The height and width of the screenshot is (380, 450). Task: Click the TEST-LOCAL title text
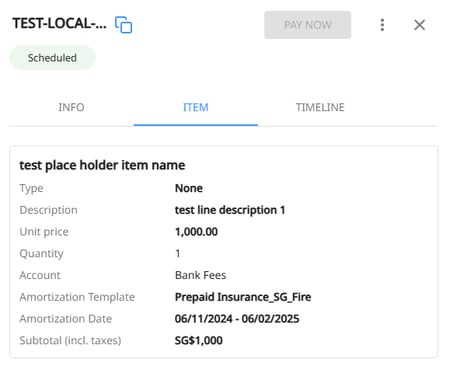[x=60, y=24]
